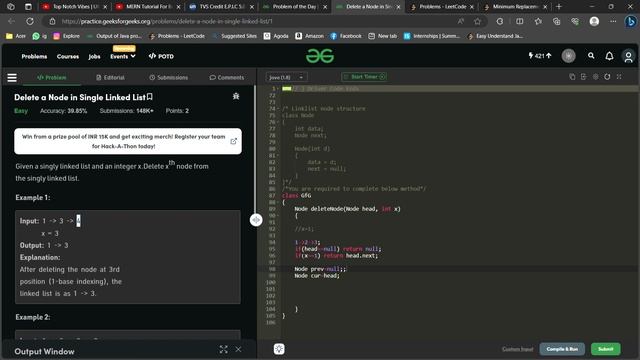Open the POTD link
Screen dimensions: 640x360
click(161, 56)
